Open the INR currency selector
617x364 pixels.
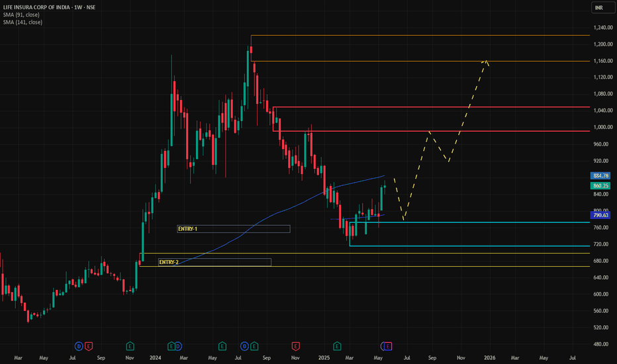coord(602,7)
